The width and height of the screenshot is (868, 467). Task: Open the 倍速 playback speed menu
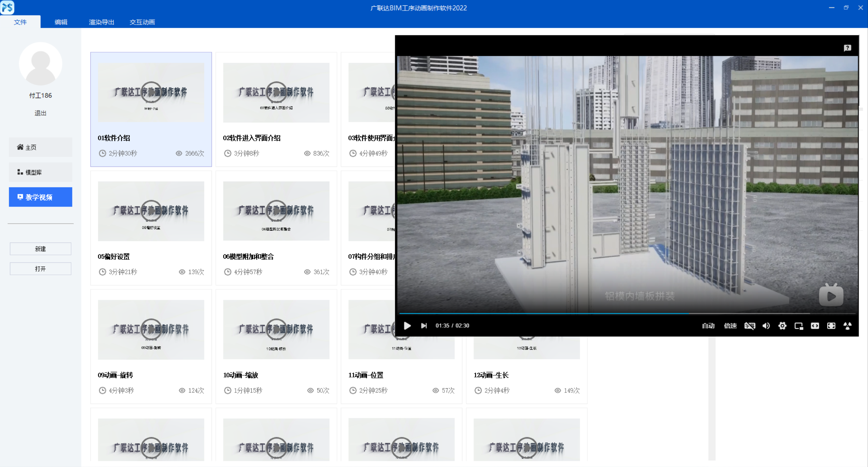pyautogui.click(x=730, y=326)
